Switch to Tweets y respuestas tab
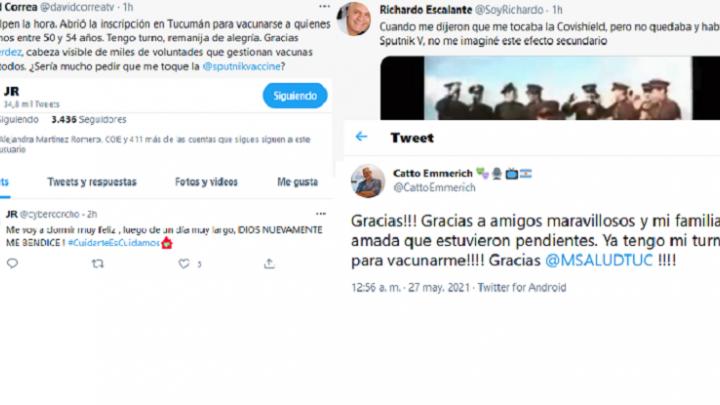The width and height of the screenshot is (720, 405). 92,182
